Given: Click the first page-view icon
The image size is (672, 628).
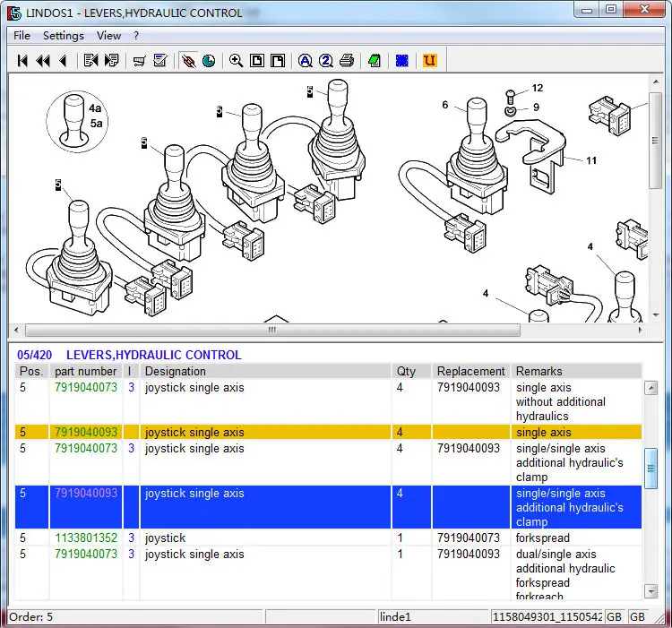Looking at the screenshot, I should (x=257, y=60).
